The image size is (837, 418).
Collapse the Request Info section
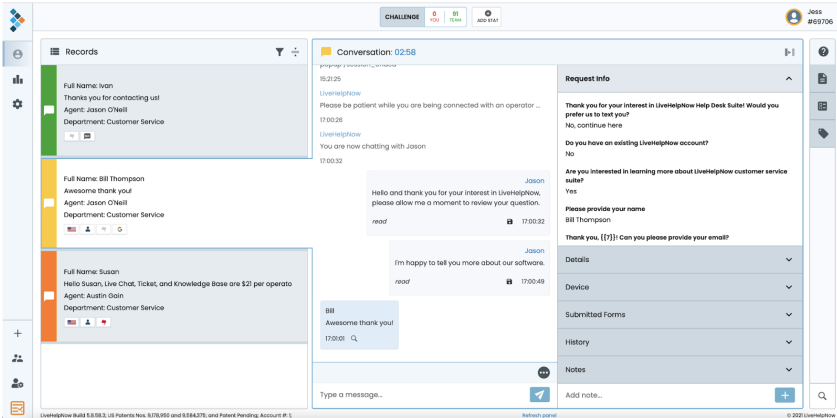click(788, 78)
